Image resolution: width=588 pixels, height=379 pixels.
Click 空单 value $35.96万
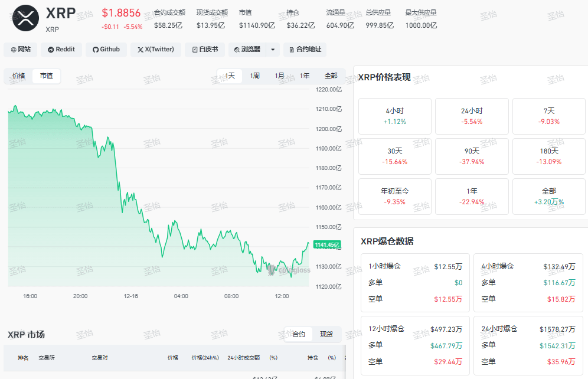[x=561, y=362]
